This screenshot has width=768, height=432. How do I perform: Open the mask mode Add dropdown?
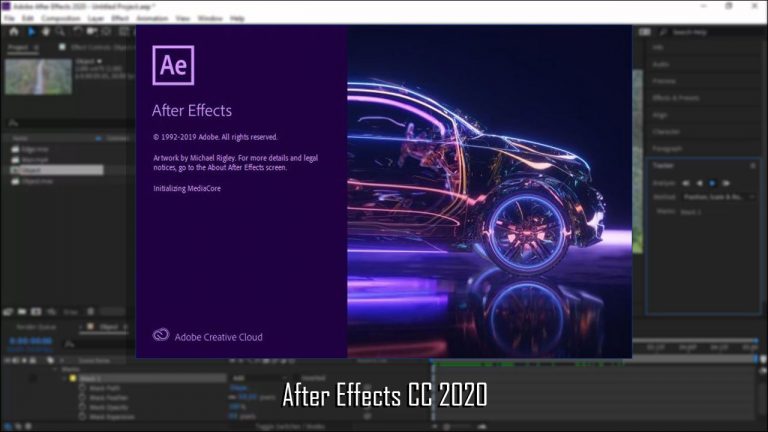click(245, 378)
